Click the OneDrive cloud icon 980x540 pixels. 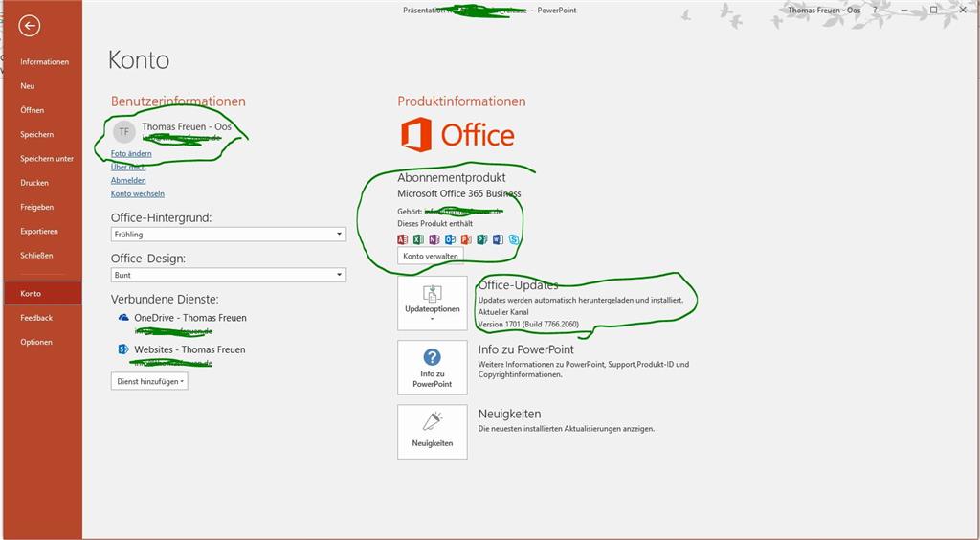click(123, 318)
